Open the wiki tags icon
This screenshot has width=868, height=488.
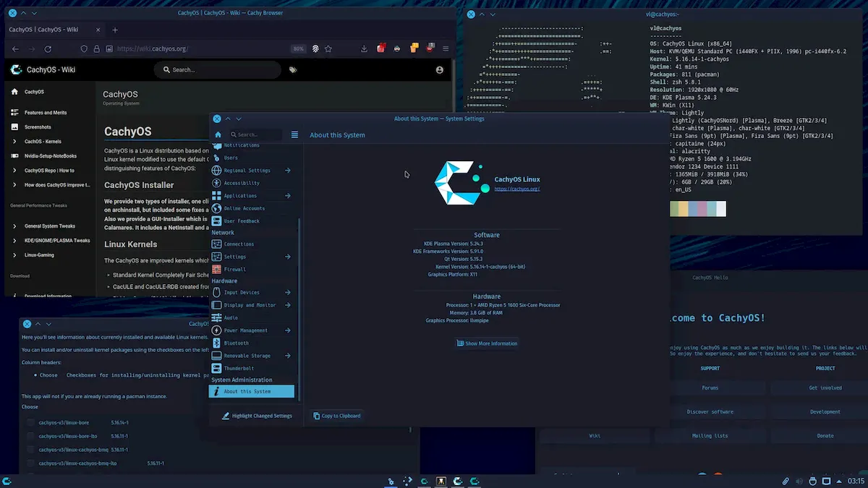click(x=293, y=70)
